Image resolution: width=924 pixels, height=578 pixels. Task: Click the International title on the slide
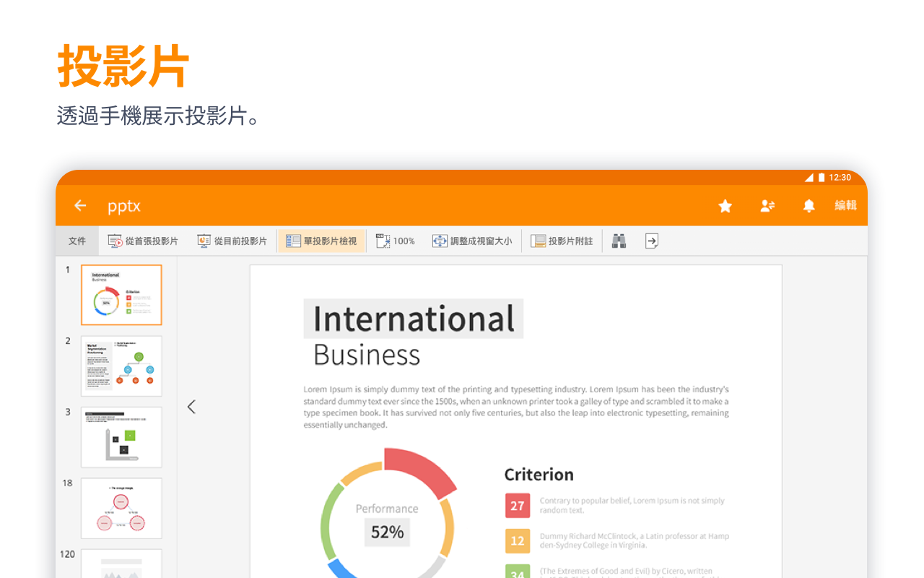[414, 319]
